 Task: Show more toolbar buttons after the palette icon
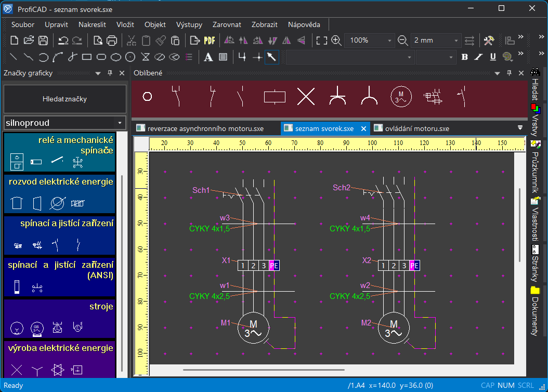coord(521,54)
